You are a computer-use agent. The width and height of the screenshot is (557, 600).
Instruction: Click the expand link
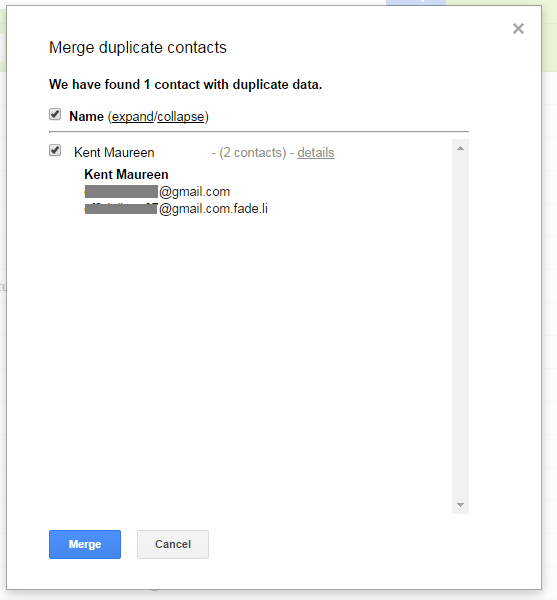point(132,116)
